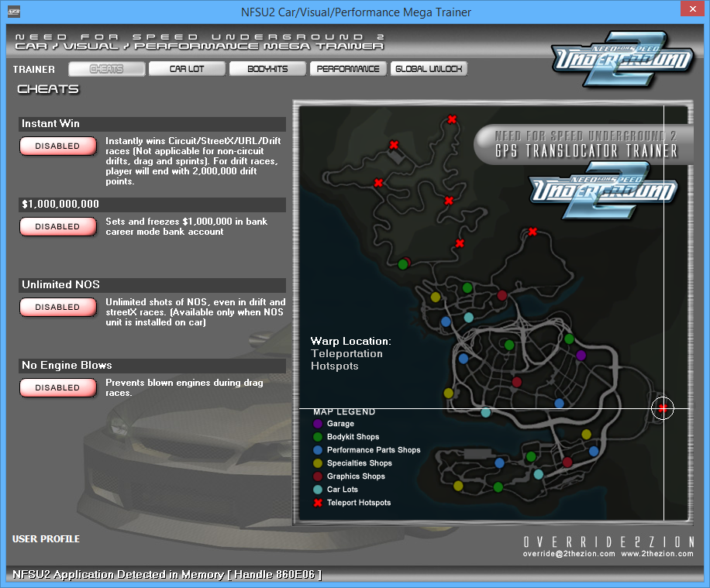This screenshot has height=588, width=710.
Task: Click the crosshair-targeted teleport hotspot on the map
Action: coord(662,408)
